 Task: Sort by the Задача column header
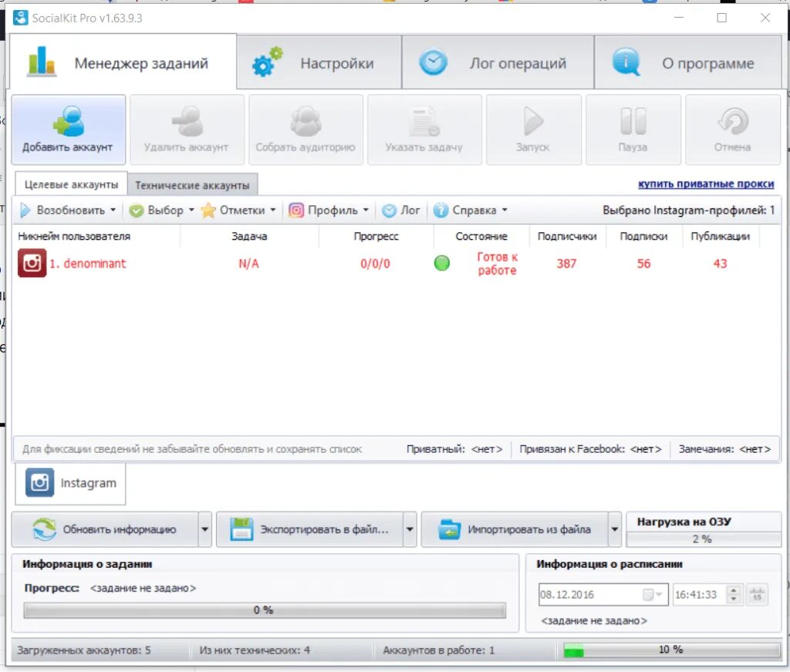tap(249, 236)
